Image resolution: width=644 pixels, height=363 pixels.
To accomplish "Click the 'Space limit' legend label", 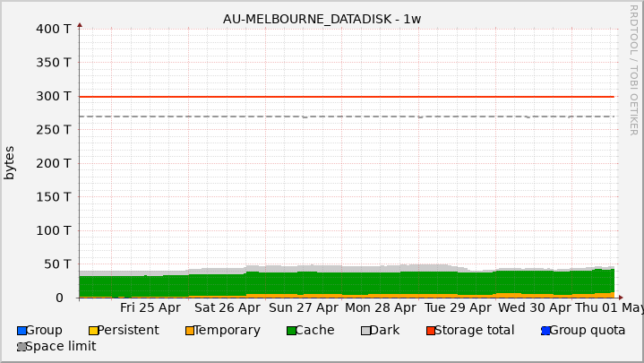I will pyautogui.click(x=61, y=347).
